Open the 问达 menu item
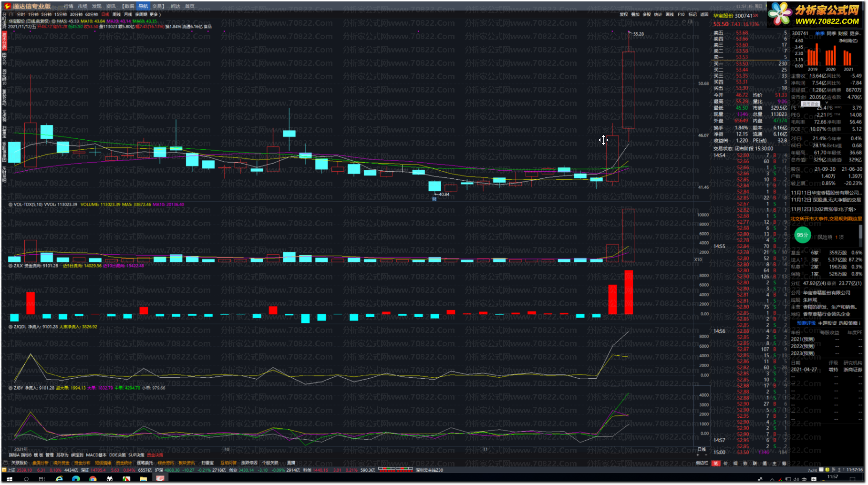Viewport: 868px width, 485px height. 176,6
